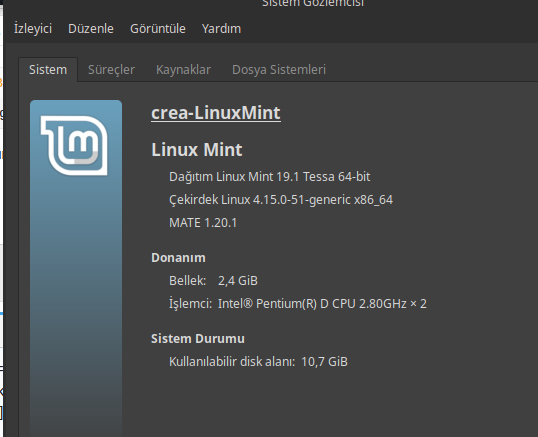Open the Düzenle menu

click(91, 29)
